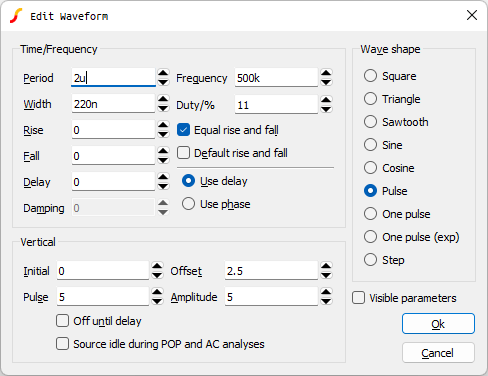Raise the Rise time with up arrow
The height and width of the screenshot is (376, 488).
point(163,125)
